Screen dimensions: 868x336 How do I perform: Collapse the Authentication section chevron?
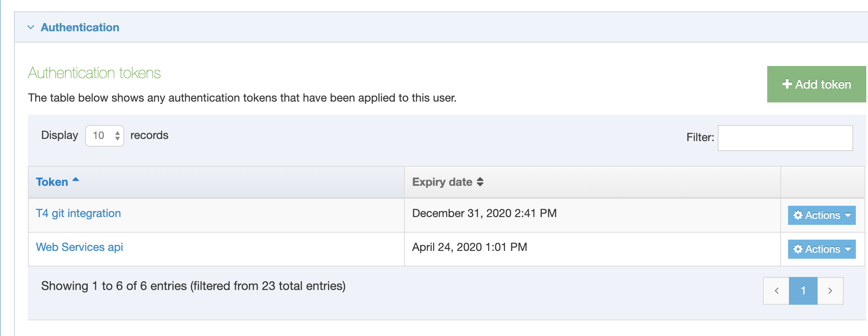click(31, 27)
